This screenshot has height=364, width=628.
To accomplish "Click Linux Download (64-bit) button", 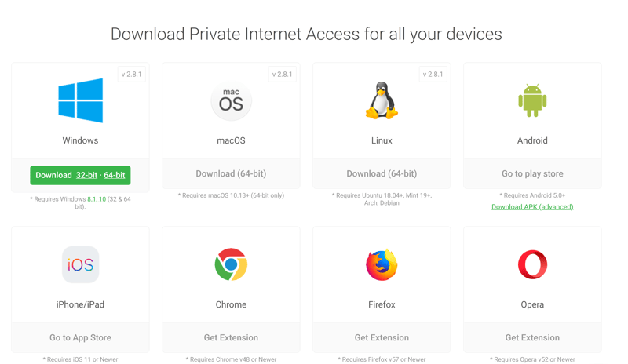I will pyautogui.click(x=382, y=173).
